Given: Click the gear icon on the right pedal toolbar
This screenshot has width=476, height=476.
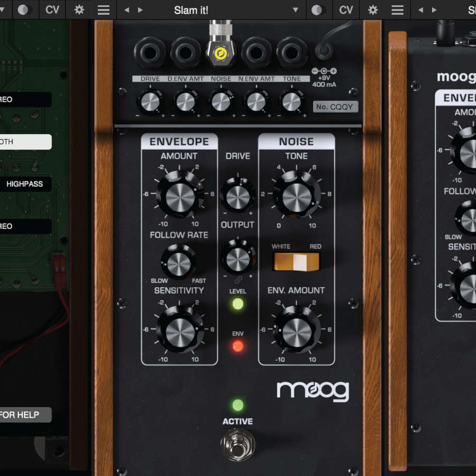Looking at the screenshot, I should [x=372, y=10].
